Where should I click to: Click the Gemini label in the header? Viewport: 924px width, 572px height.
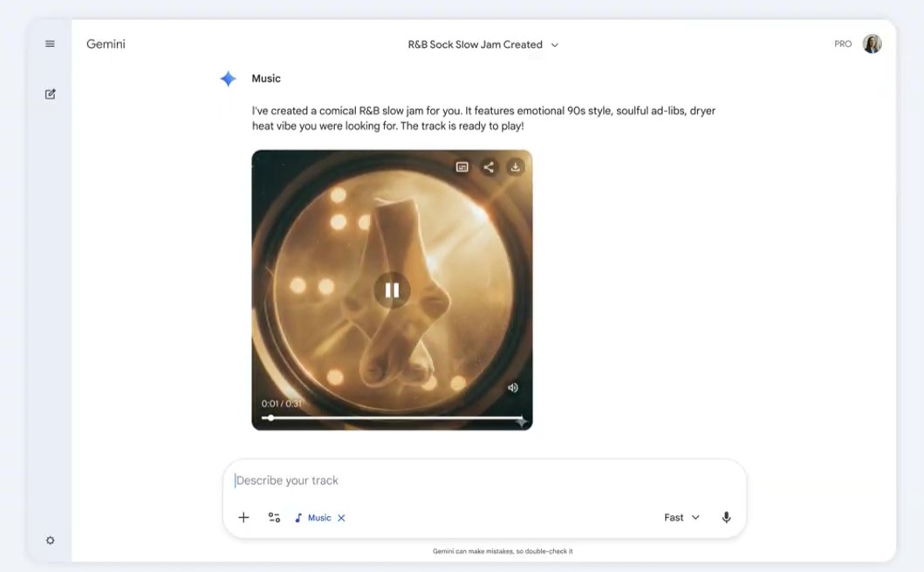(x=105, y=44)
